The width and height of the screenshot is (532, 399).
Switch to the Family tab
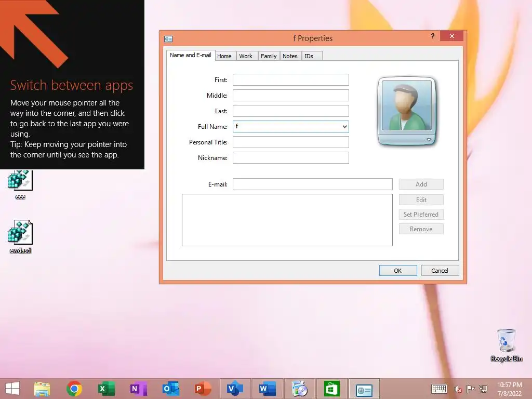click(x=269, y=56)
